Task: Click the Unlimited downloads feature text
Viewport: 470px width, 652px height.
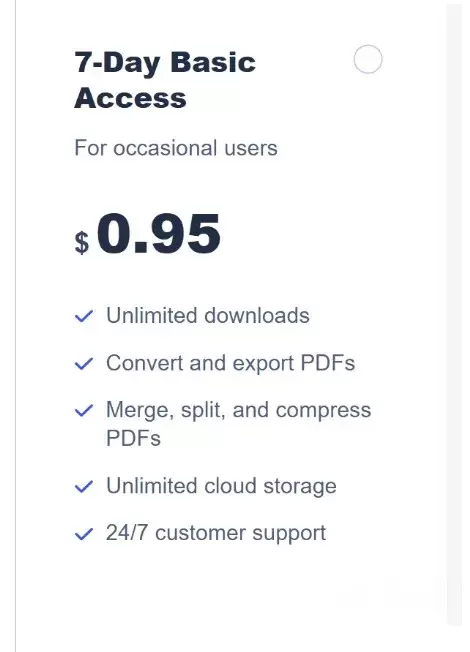Action: pyautogui.click(x=208, y=316)
